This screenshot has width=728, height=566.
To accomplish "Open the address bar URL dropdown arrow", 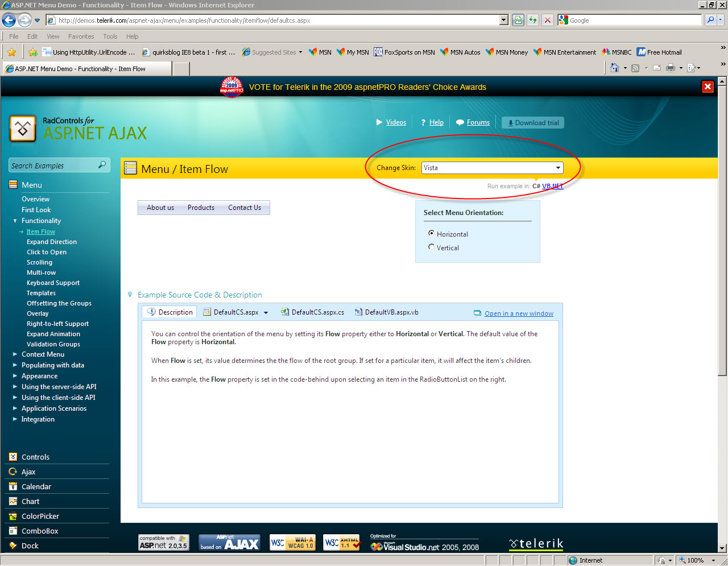I will tap(503, 20).
